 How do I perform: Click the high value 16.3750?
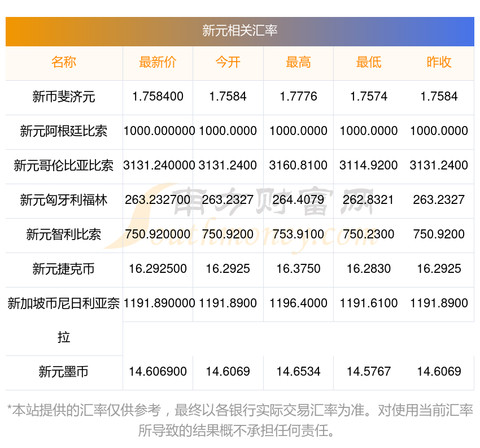[298, 268]
